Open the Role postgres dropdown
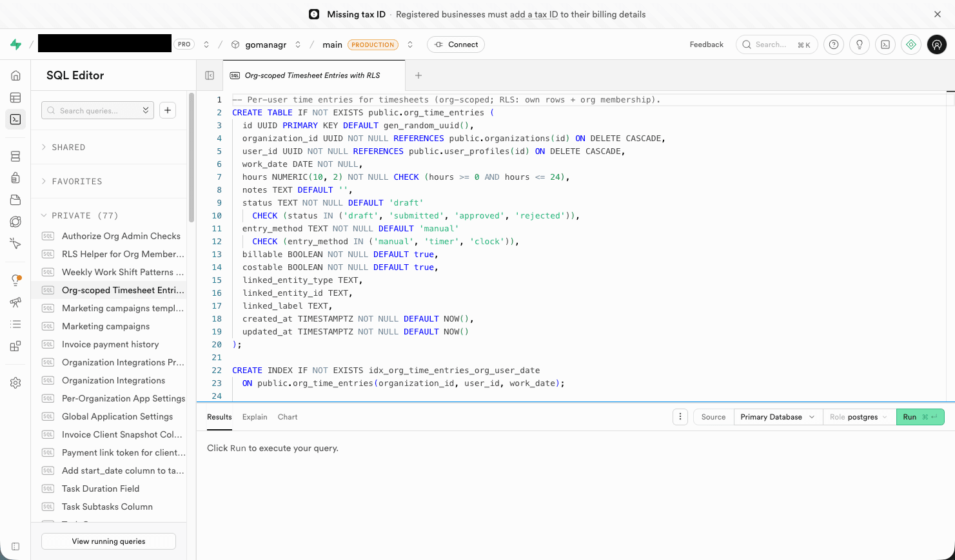Viewport: 955px width, 560px height. tap(859, 417)
